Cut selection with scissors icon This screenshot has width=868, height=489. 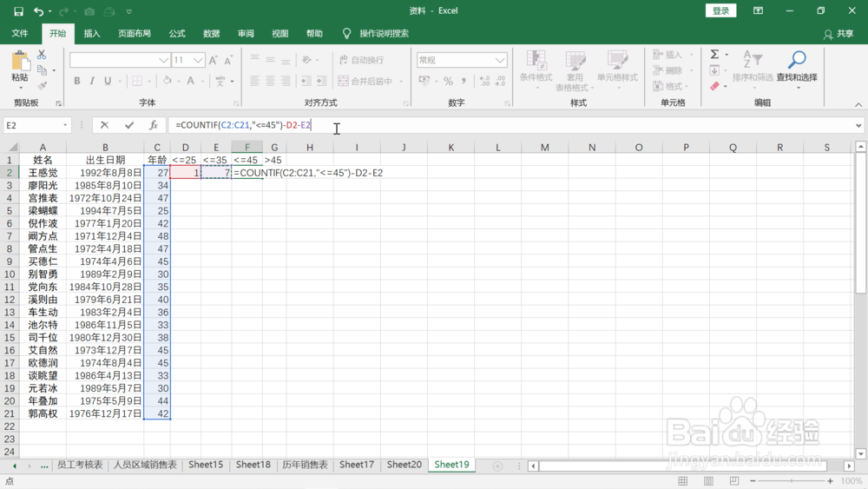(42, 55)
